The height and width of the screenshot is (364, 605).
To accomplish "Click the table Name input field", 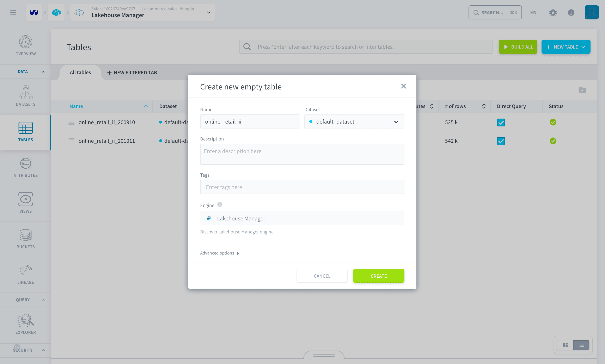I will (250, 122).
